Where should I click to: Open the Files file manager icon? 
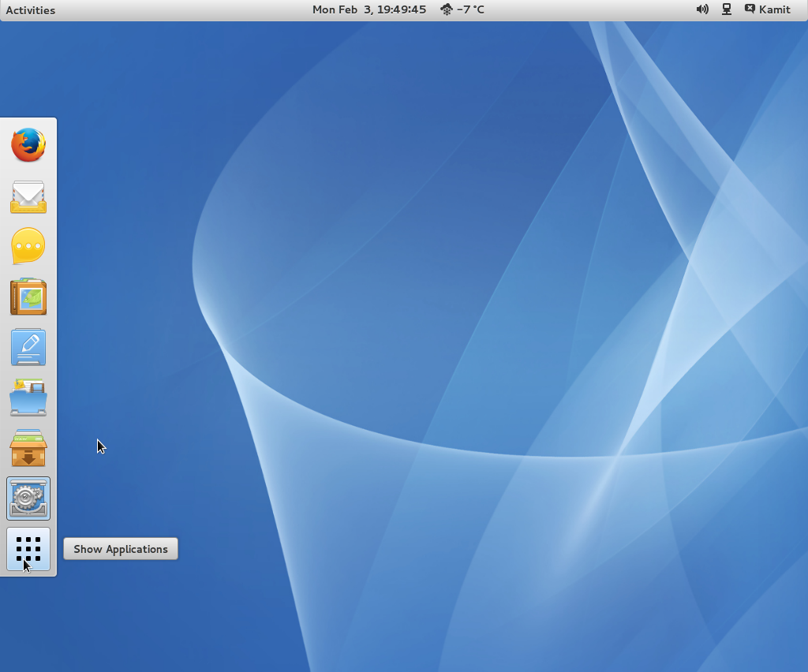click(28, 398)
